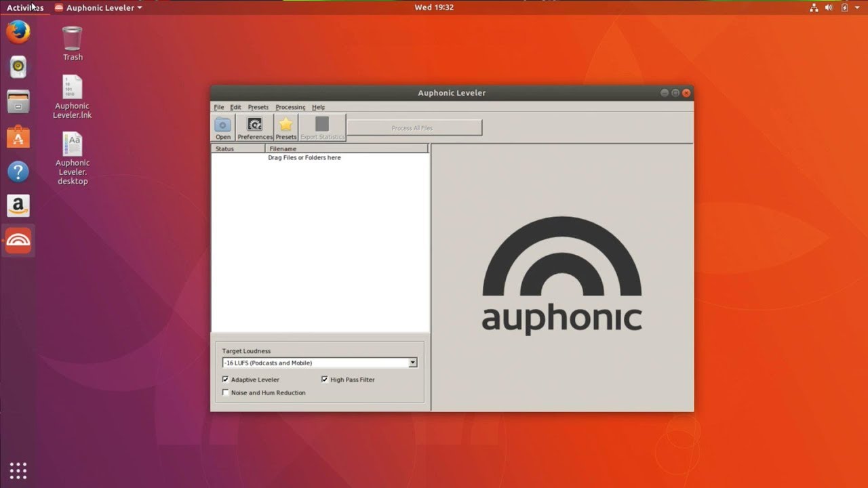Open the Amazon dock icon
This screenshot has width=868, height=488.
click(18, 206)
